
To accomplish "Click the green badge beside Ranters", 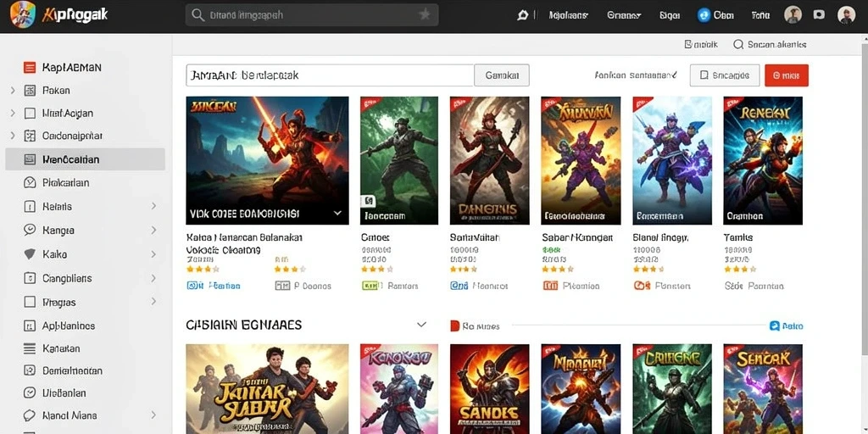I will [x=372, y=286].
